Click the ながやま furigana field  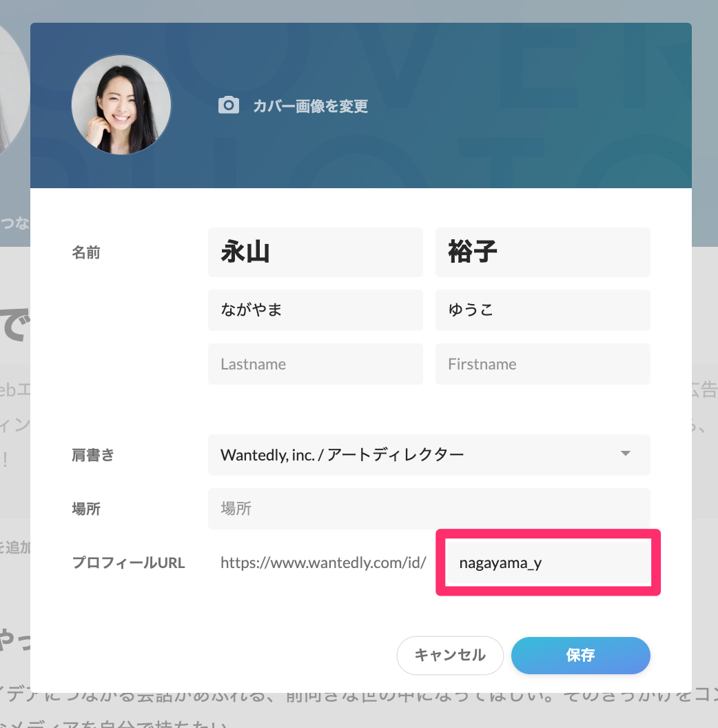315,310
